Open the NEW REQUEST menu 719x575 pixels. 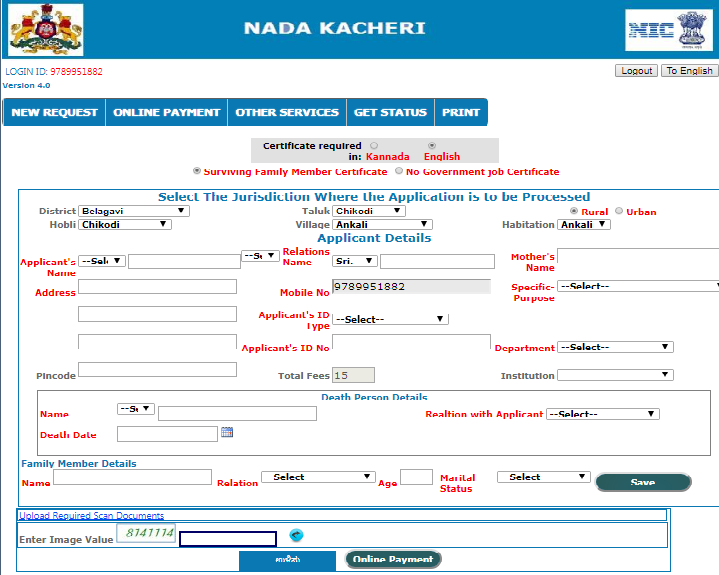54,112
